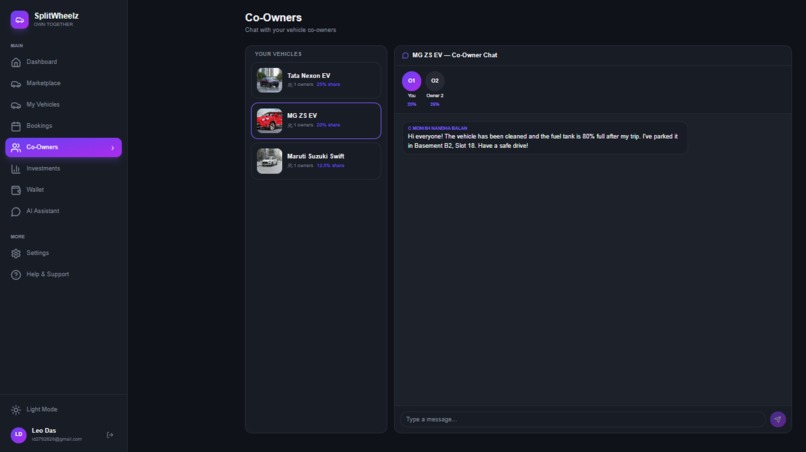Select the Maruti Suzuki Swift vehicle card
This screenshot has height=452, width=806.
click(x=316, y=161)
